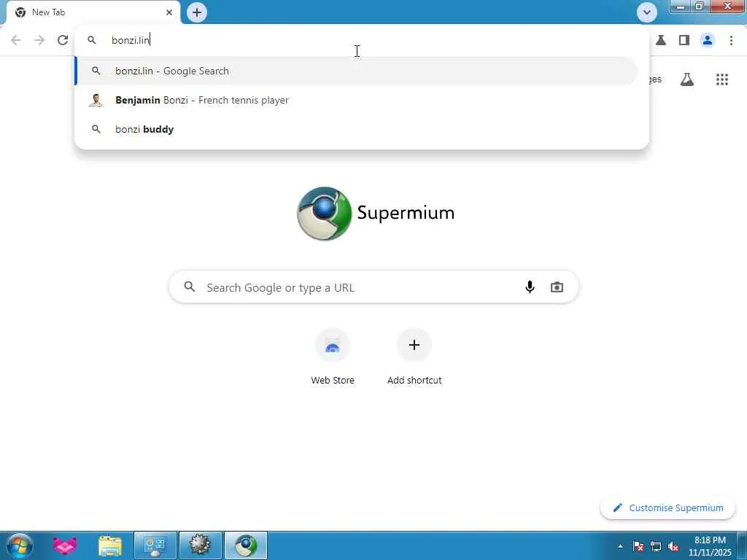Open the tab search dropdown arrow
The width and height of the screenshot is (747, 560).
click(646, 12)
